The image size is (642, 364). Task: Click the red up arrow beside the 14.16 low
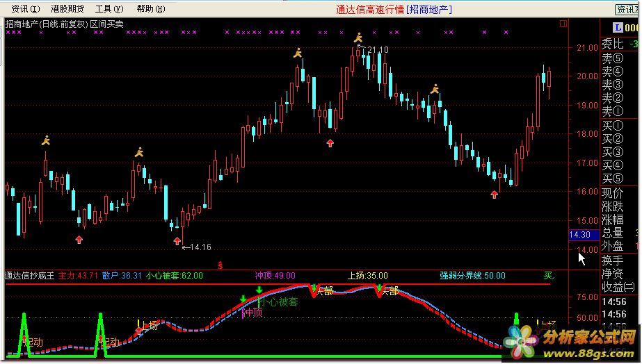point(177,241)
